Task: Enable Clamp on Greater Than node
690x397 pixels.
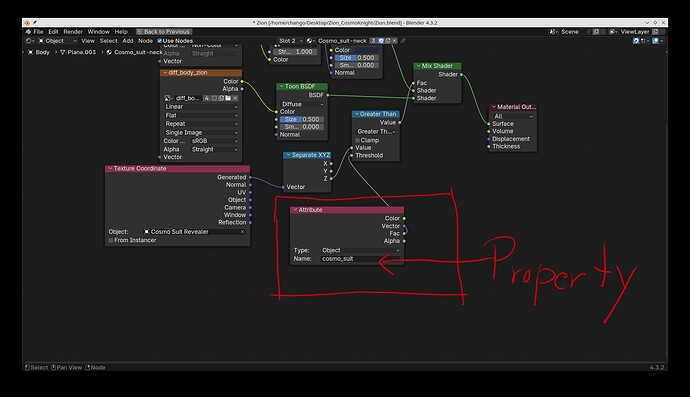Action: [358, 140]
